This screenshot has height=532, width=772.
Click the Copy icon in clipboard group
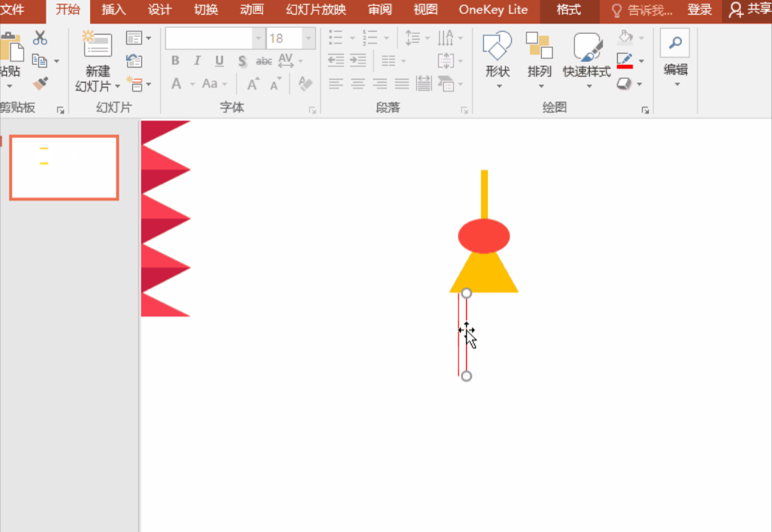click(39, 60)
